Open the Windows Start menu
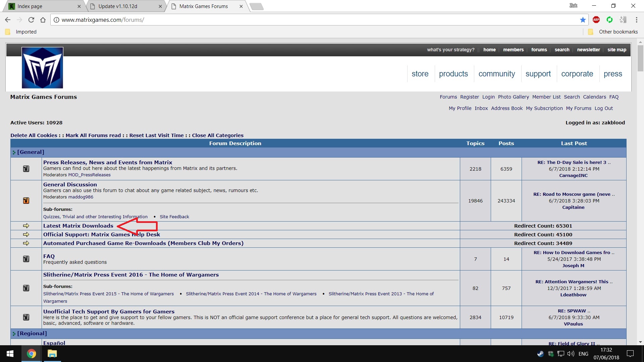The image size is (644, 362). [10, 354]
